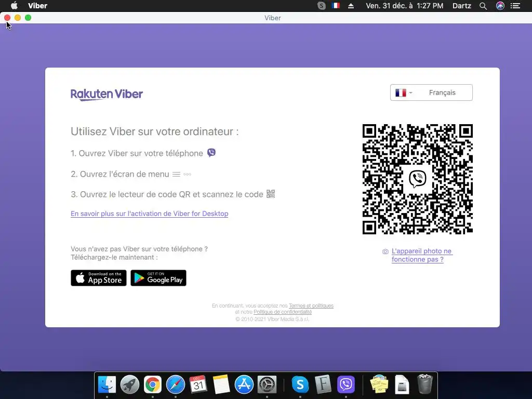
Task: Open Safari compass icon in dock
Action: click(176, 385)
